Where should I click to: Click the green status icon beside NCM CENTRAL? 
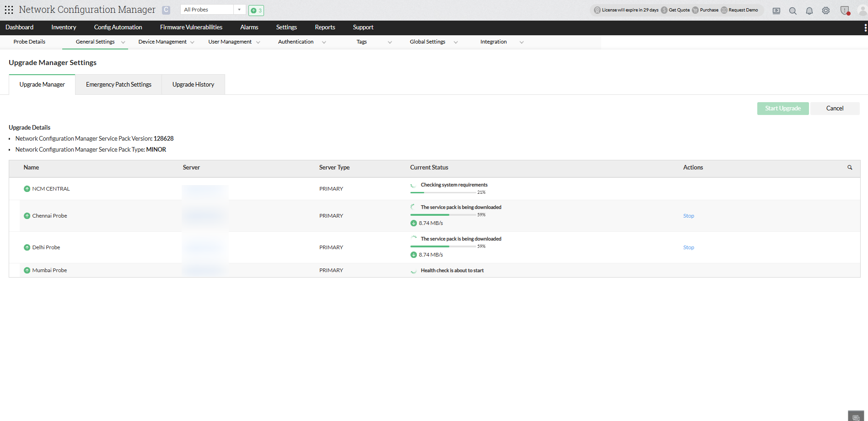coord(27,189)
